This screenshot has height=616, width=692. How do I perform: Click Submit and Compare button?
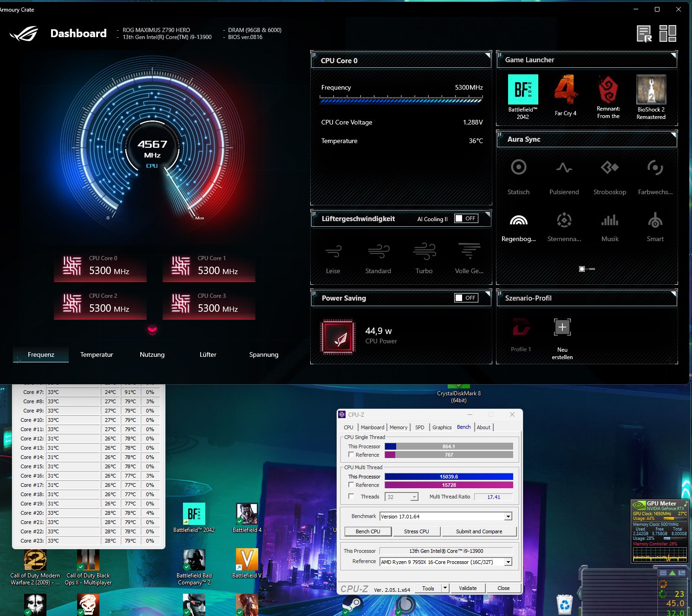479,531
